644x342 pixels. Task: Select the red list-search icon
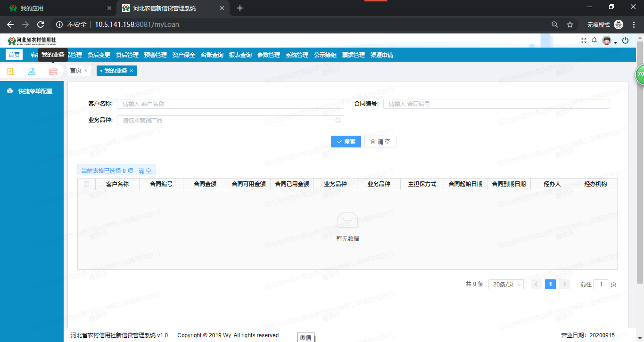53,71
